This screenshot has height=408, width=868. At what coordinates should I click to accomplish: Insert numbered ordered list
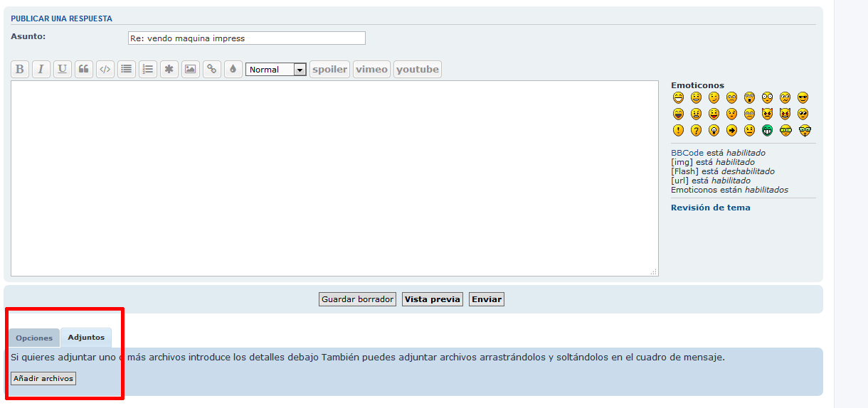coord(148,69)
